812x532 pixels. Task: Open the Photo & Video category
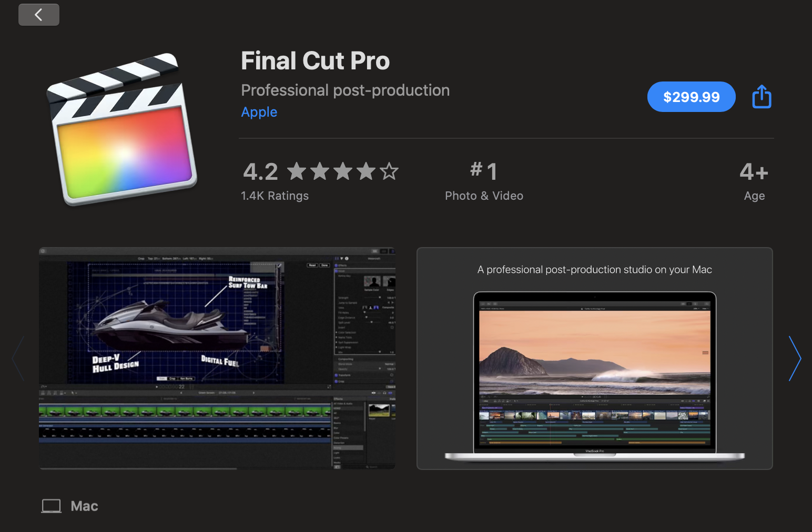[484, 196]
